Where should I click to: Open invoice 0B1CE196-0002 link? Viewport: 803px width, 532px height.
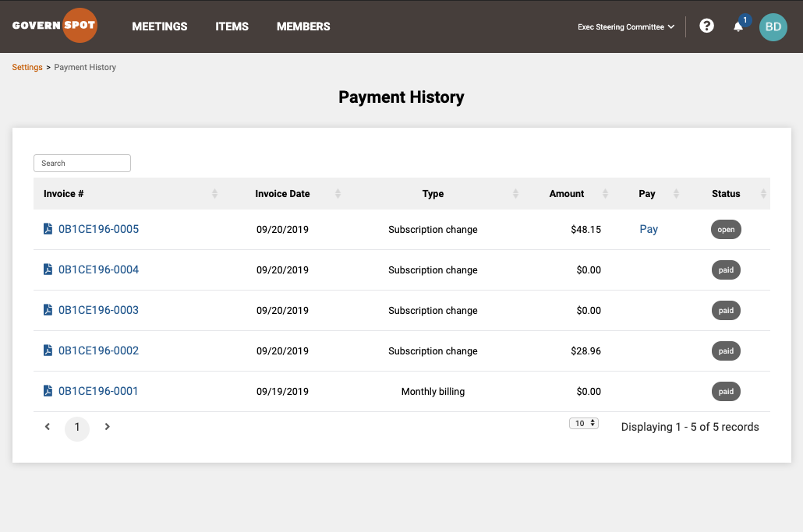click(98, 351)
